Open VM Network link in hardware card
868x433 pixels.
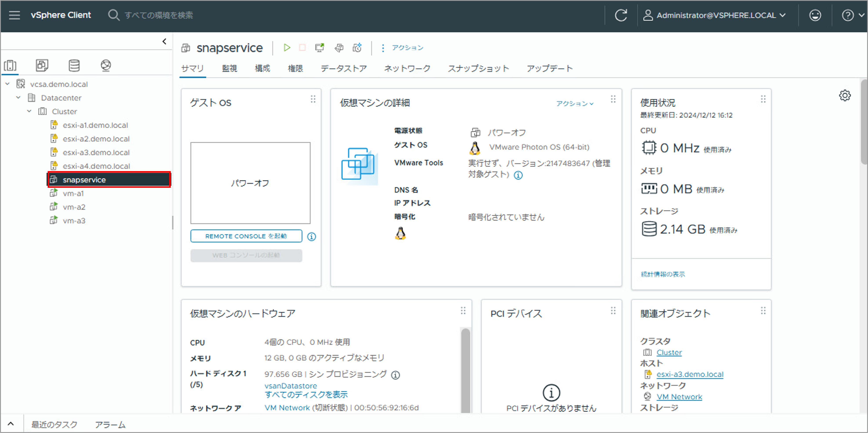click(287, 408)
